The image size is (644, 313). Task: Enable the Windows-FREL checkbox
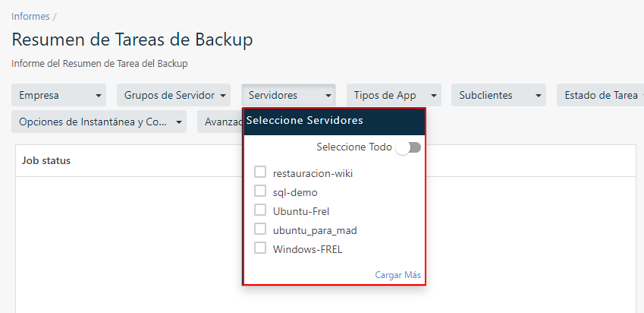click(260, 248)
